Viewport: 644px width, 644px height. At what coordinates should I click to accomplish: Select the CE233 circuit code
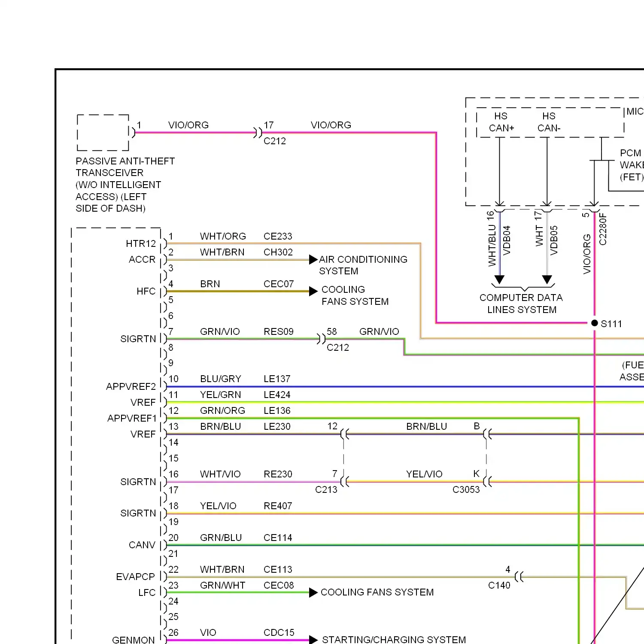click(278, 237)
